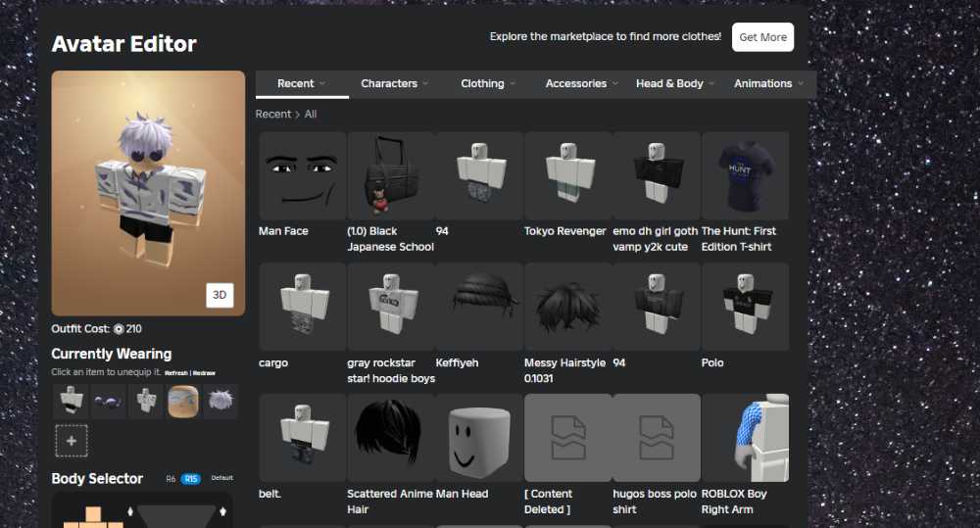Toggle the 3D avatar view button
980x528 pixels.
[x=220, y=296]
